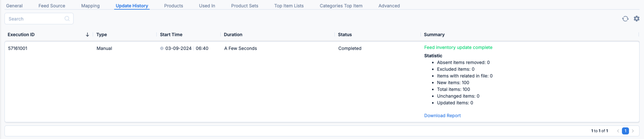Click the Type column header
Viewport: 644px width, 139px height.
[x=101, y=35]
